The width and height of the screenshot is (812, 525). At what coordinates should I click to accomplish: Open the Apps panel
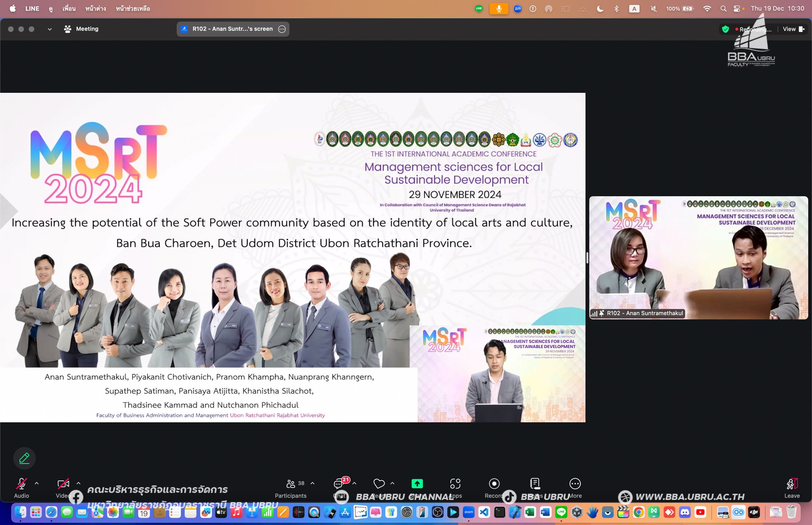[455, 484]
